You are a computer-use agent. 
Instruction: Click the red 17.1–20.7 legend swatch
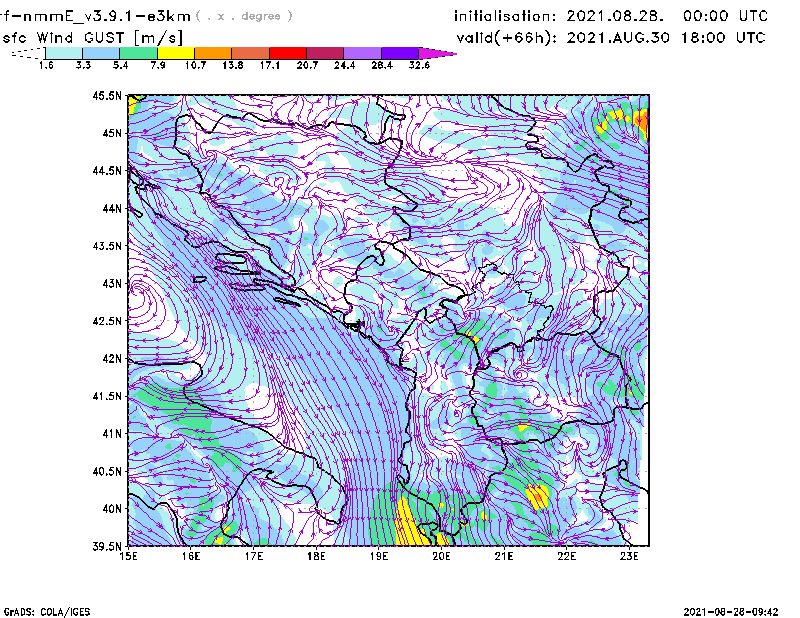(288, 53)
